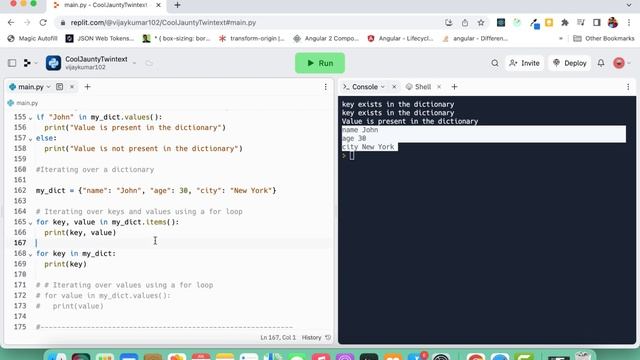Open browser tab list dropdown
Screen dimensions: 640x360
point(629,5)
